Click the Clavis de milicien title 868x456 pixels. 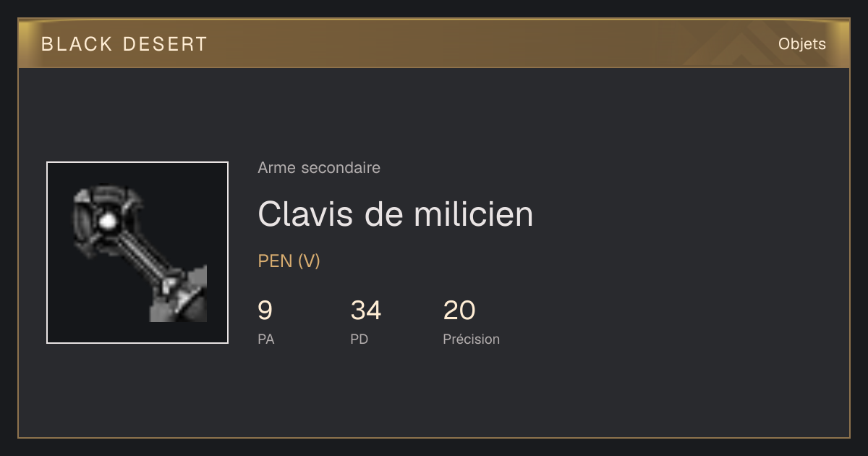tap(396, 214)
